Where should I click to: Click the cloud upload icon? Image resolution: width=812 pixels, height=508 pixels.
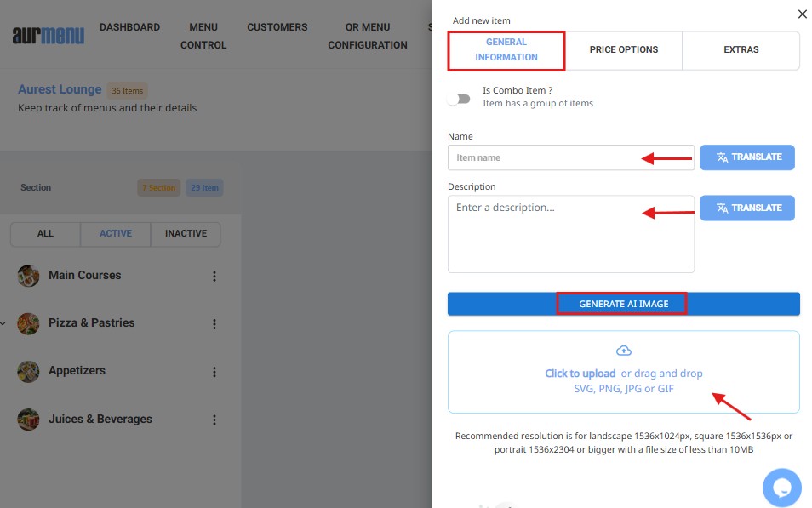(623, 351)
